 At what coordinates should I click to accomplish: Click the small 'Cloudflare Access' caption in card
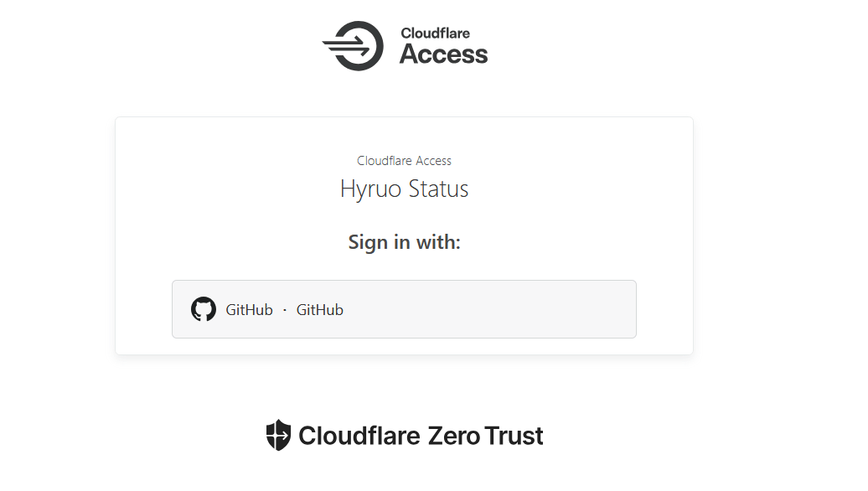point(404,161)
